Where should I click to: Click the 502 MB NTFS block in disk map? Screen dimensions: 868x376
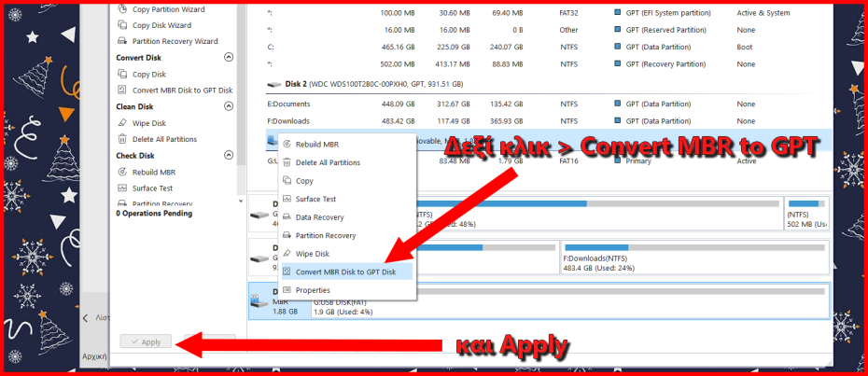pos(806,213)
